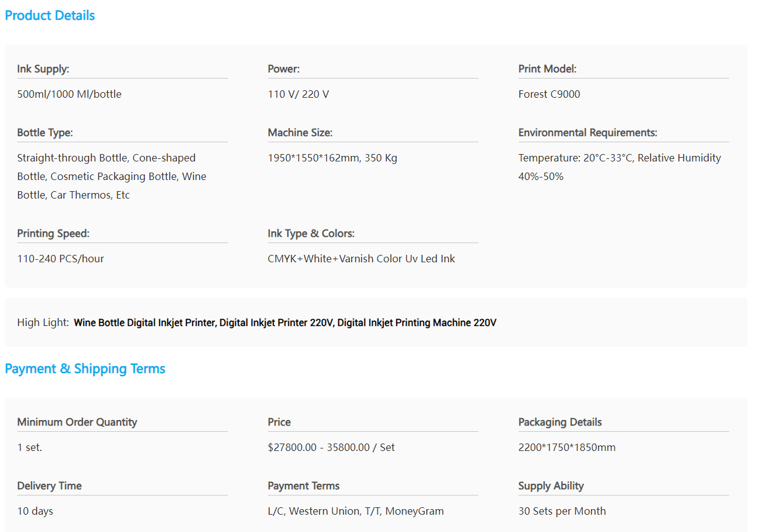778x532 pixels.
Task: Click the Payment & Shipping Terms heading
Action: click(x=85, y=369)
